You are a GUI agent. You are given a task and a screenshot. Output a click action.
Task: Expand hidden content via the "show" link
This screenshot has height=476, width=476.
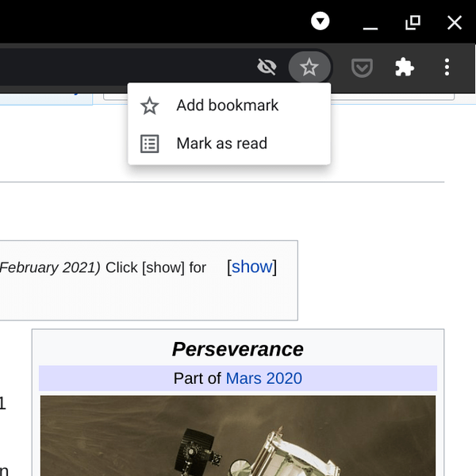pyautogui.click(x=252, y=267)
